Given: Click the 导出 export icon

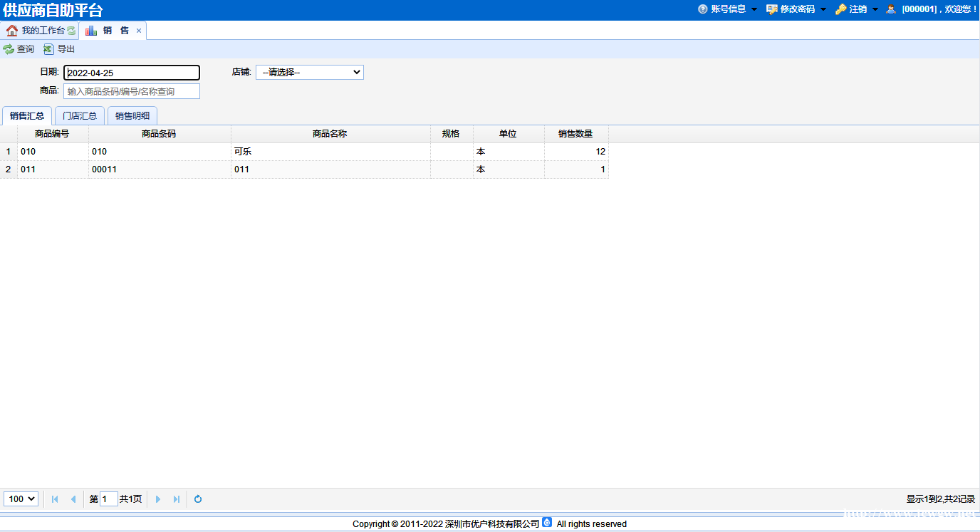Looking at the screenshot, I should pos(48,49).
